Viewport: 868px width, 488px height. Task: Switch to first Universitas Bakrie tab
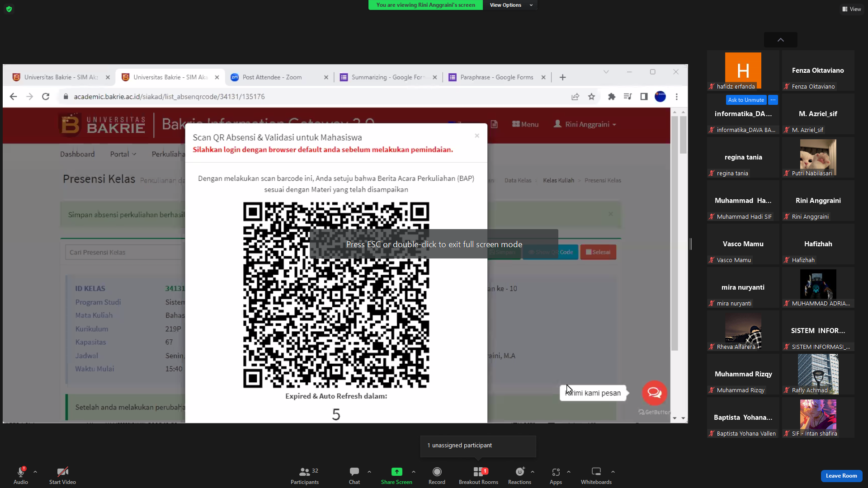pos(61,77)
